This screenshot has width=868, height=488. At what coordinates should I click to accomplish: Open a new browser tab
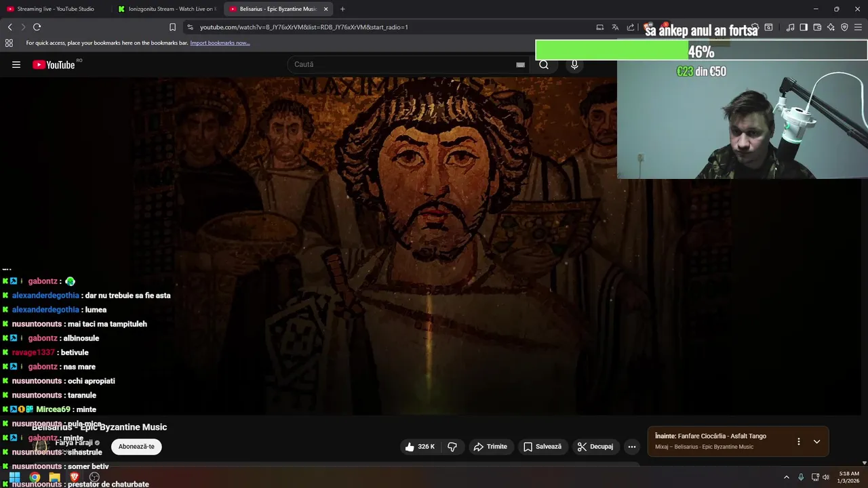(342, 9)
